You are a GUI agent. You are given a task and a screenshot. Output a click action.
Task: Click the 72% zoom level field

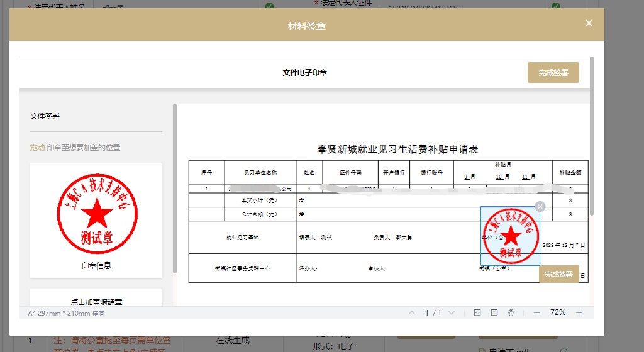558,312
